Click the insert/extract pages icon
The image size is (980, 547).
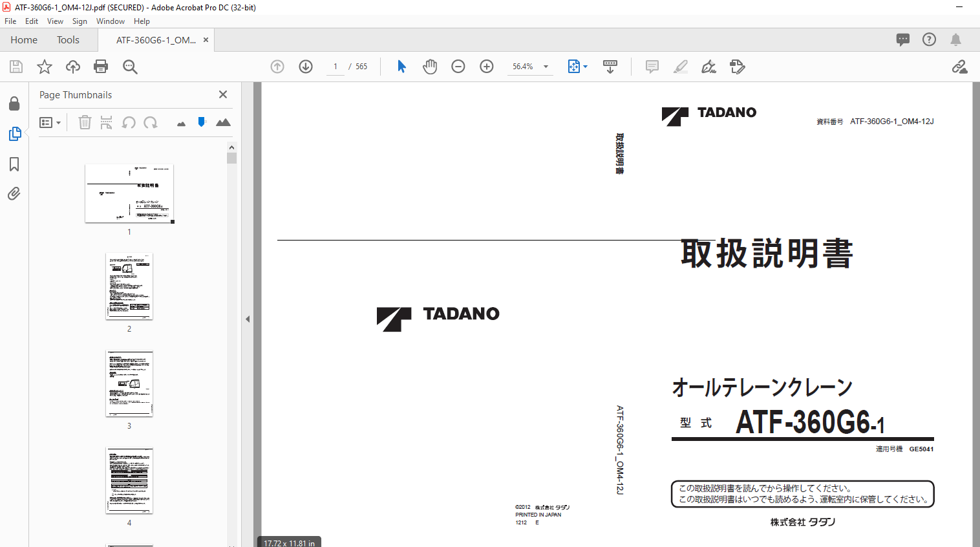pyautogui.click(x=107, y=122)
